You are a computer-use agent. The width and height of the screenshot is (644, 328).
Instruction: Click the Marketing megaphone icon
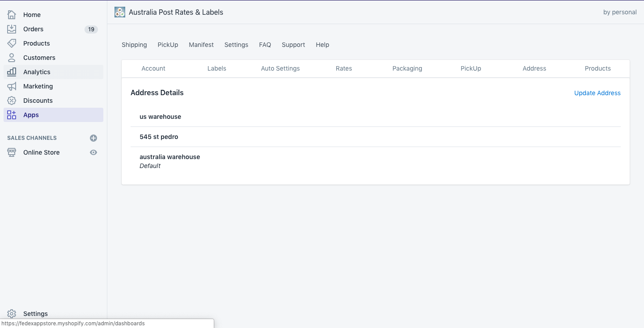12,86
